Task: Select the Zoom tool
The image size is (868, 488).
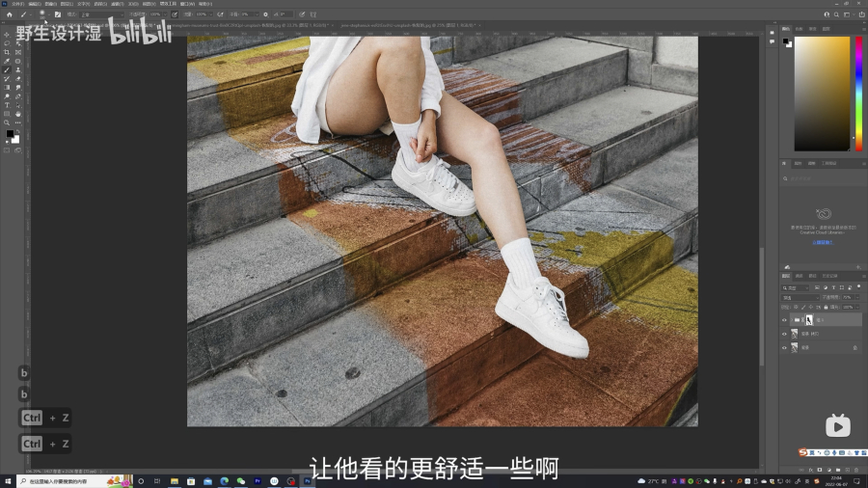Action: tap(7, 122)
